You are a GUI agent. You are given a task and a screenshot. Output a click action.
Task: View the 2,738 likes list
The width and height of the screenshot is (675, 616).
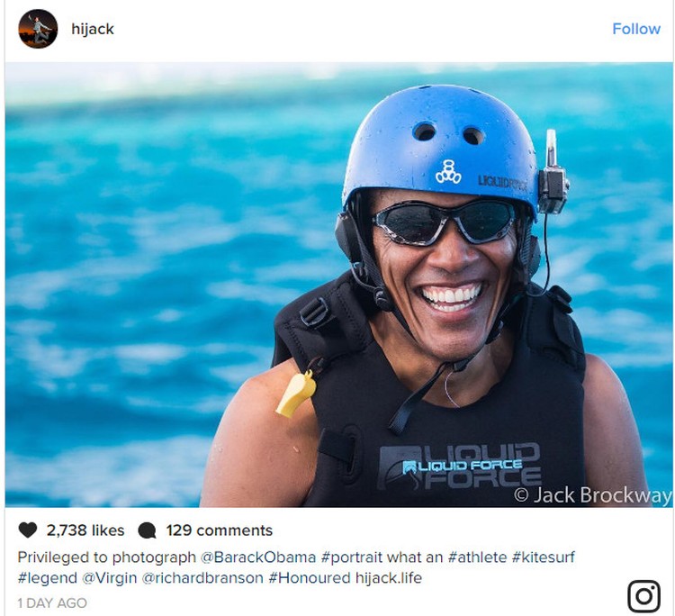point(85,530)
